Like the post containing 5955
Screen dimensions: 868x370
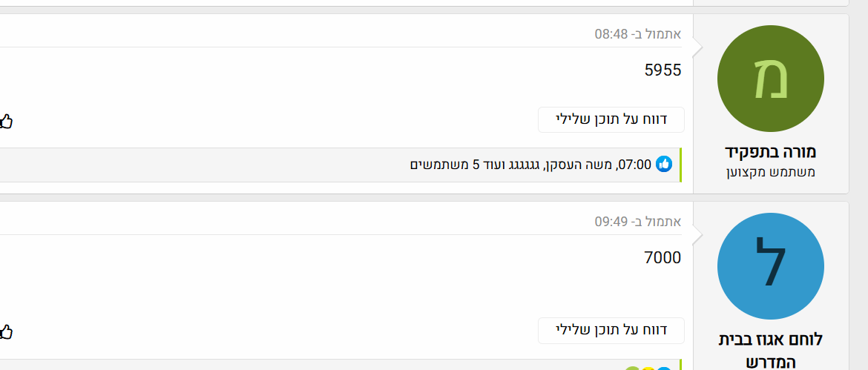click(x=6, y=120)
